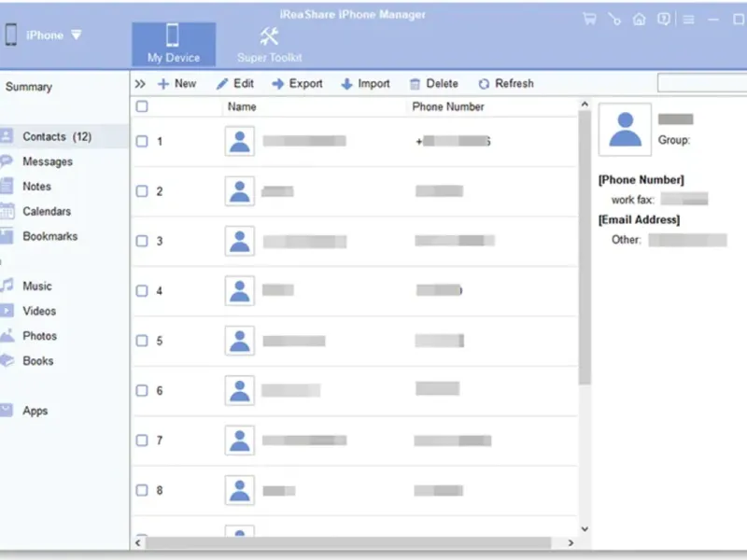The height and width of the screenshot is (560, 747).
Task: Check the box for contact 2
Action: pyautogui.click(x=142, y=191)
